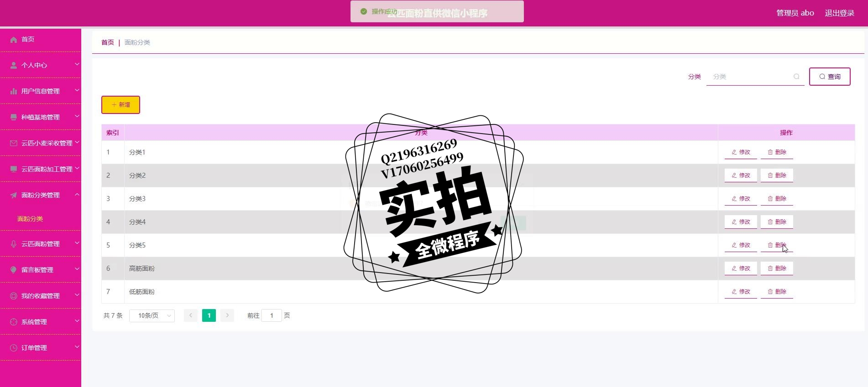Image resolution: width=868 pixels, height=387 pixels.
Task: Click the icon beside 我的收藏管理
Action: pos(14,296)
